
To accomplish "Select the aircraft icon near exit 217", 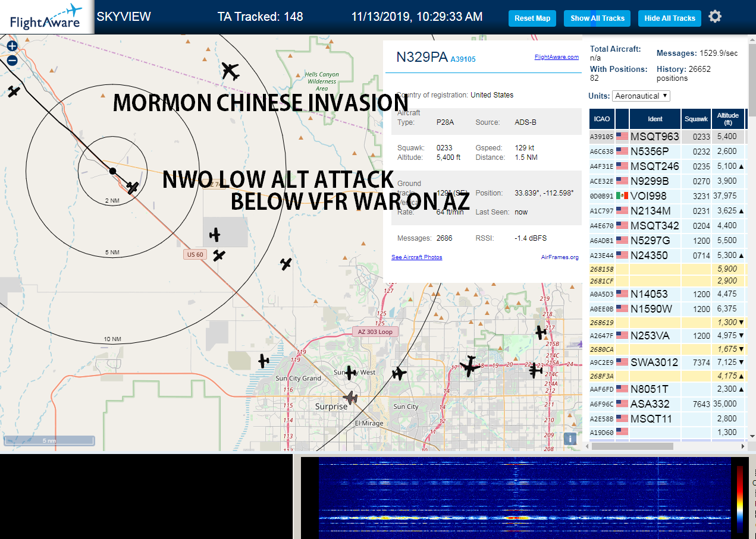I will [x=540, y=332].
